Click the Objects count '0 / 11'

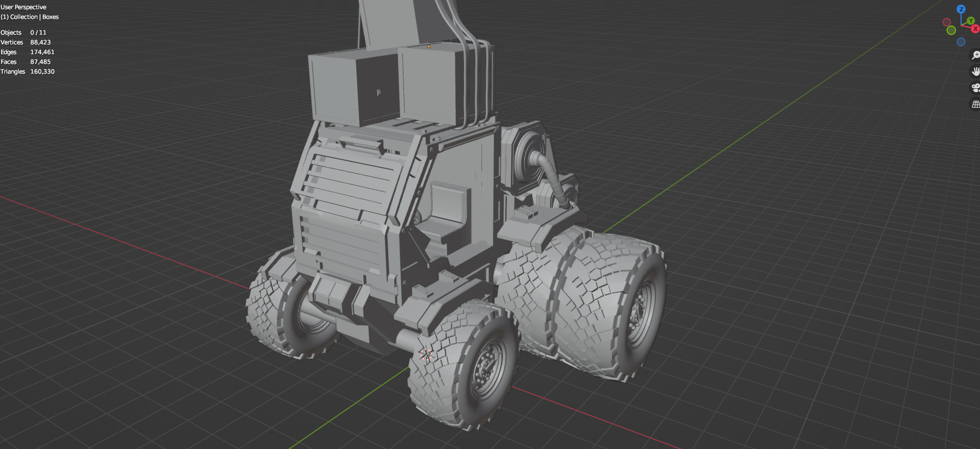[38, 32]
